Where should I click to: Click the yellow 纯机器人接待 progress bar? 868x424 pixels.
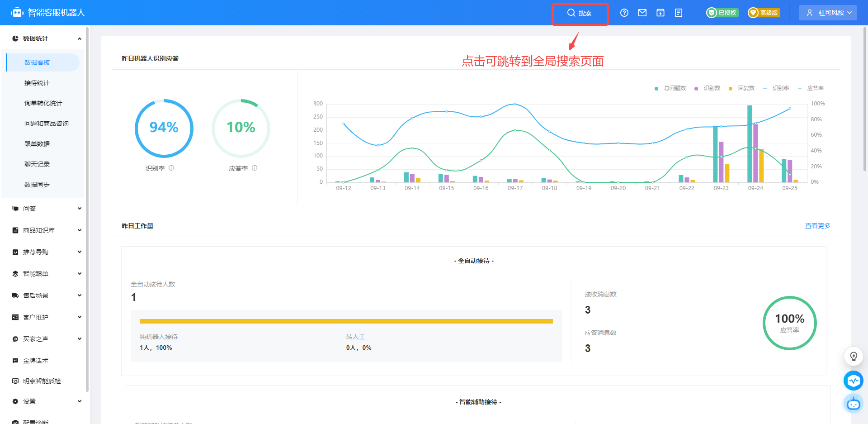click(346, 321)
